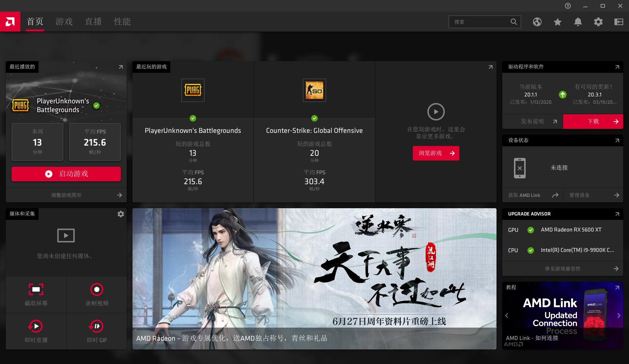Click 即时 GIF button
The width and height of the screenshot is (629, 364).
97,331
